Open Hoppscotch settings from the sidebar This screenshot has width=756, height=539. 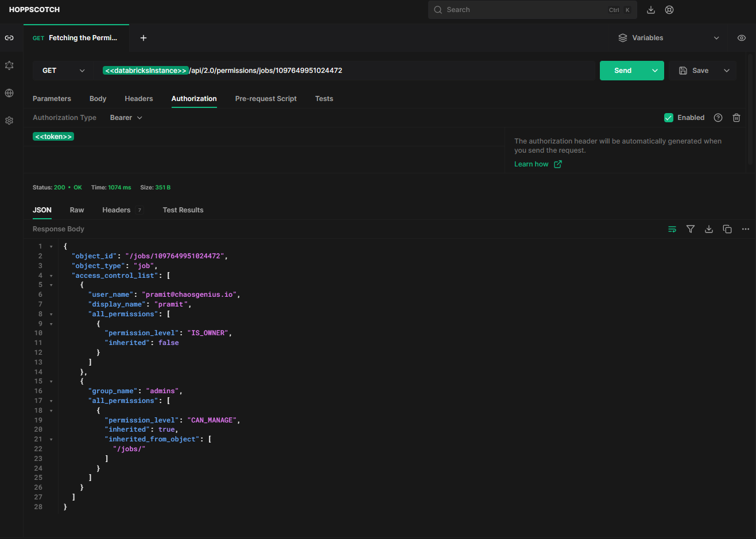[9, 120]
